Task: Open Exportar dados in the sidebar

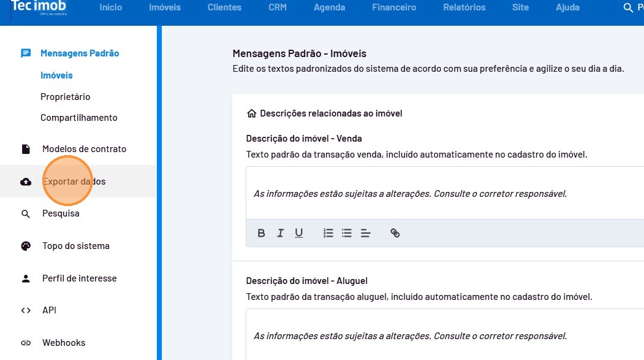Action: click(x=74, y=182)
